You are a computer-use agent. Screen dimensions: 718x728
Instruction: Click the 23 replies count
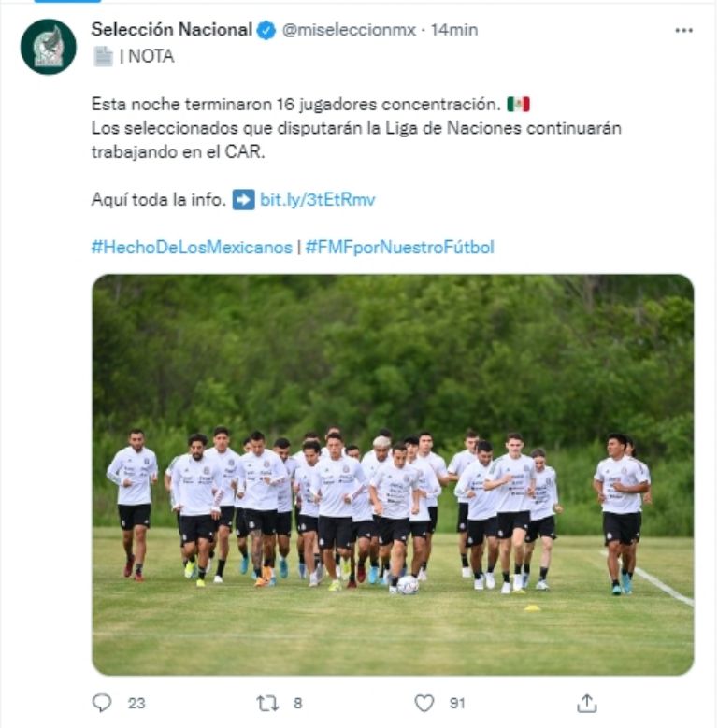click(x=136, y=704)
